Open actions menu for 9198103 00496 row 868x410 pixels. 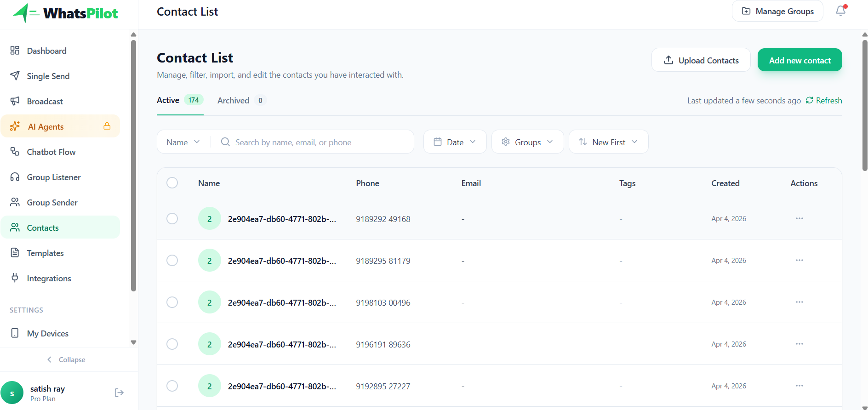pyautogui.click(x=799, y=302)
